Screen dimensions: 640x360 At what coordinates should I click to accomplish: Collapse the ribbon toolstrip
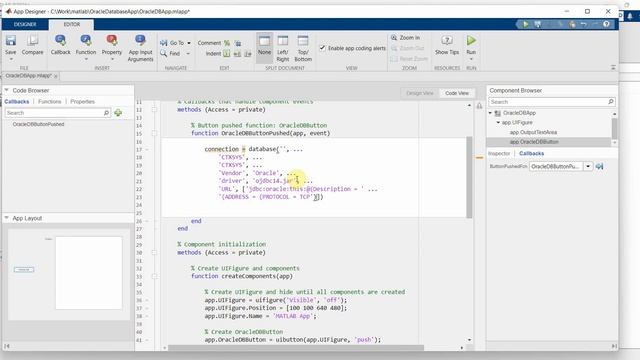pos(613,67)
